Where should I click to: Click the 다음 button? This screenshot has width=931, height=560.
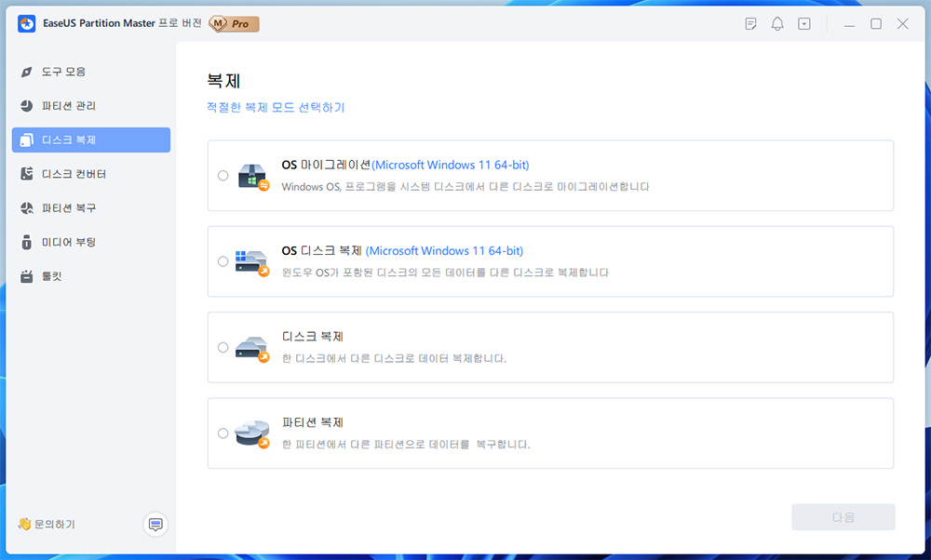click(843, 517)
